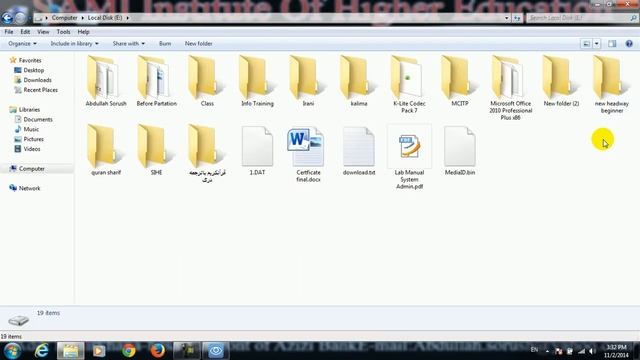Screen dimensions: 640x360
Task: Select Microsoft Office 2010 Professional Plus folder
Action: tap(511, 88)
